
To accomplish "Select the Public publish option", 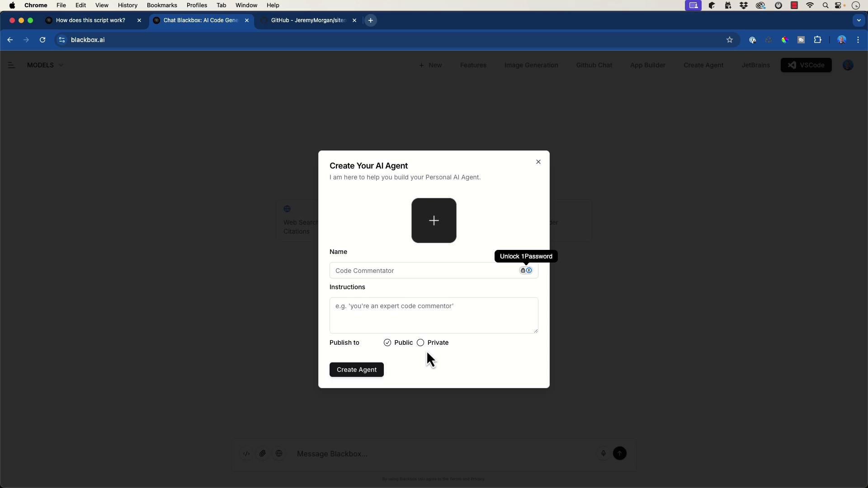I will tap(387, 343).
